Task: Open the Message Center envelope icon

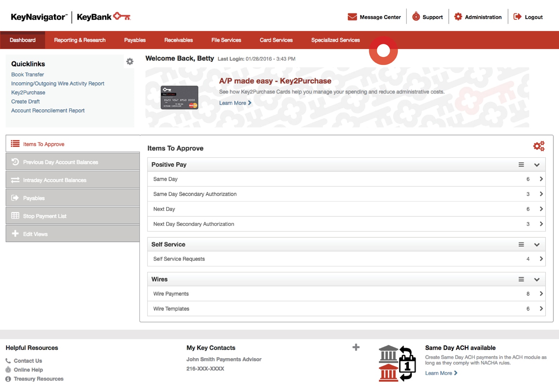Action: tap(352, 17)
